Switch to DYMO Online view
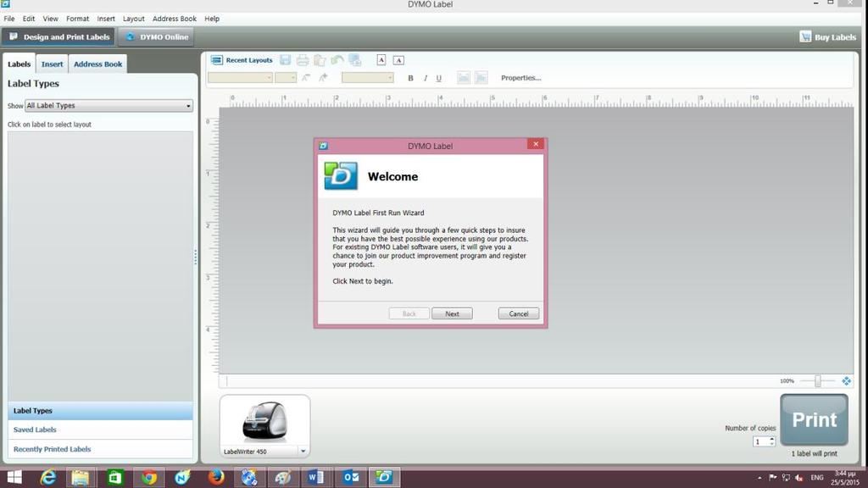 (156, 37)
